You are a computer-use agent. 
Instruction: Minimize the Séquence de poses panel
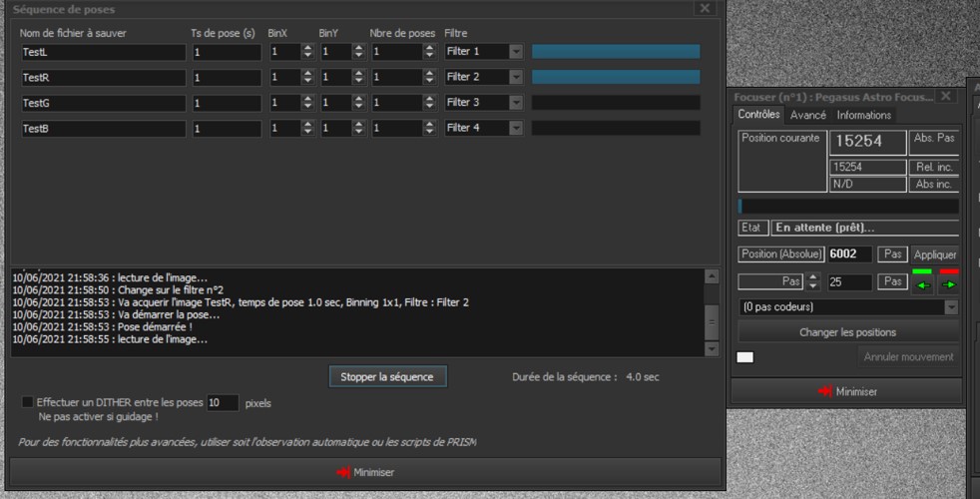tap(365, 472)
